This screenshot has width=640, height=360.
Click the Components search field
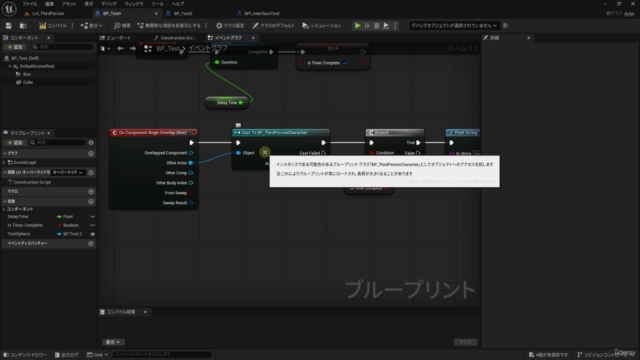pyautogui.click(x=62, y=47)
